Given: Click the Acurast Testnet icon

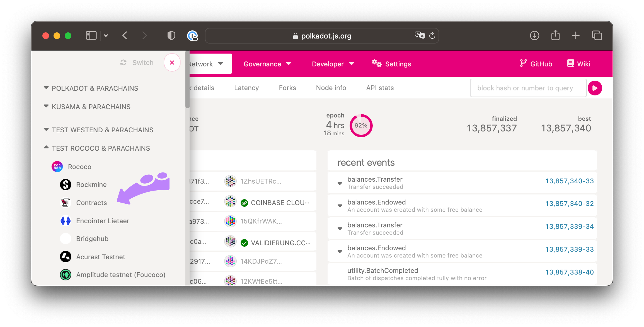Looking at the screenshot, I should (66, 257).
